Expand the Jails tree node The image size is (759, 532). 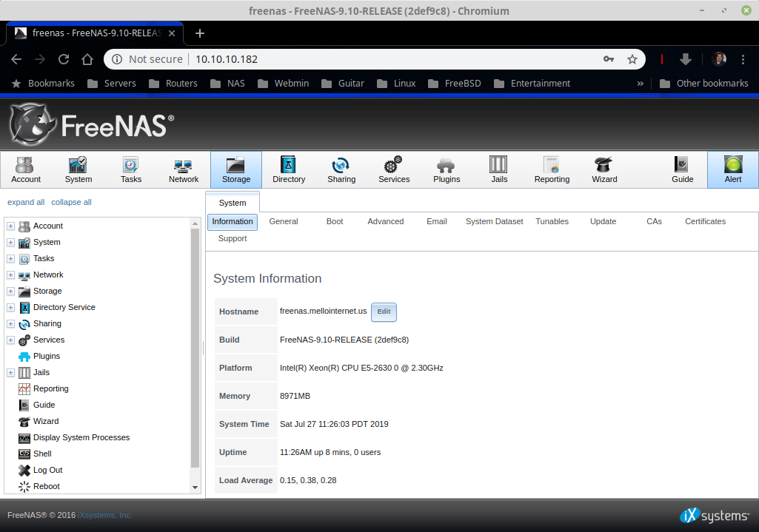tap(10, 372)
